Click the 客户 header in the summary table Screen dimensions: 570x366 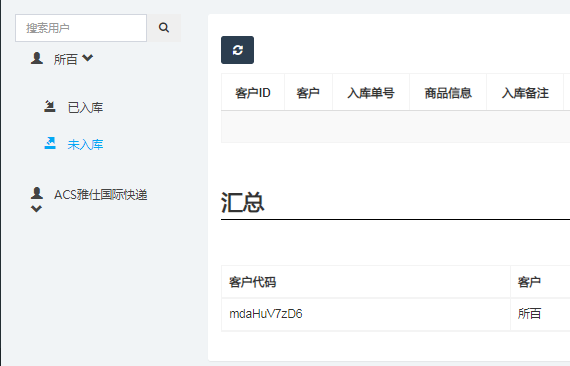pos(529,282)
